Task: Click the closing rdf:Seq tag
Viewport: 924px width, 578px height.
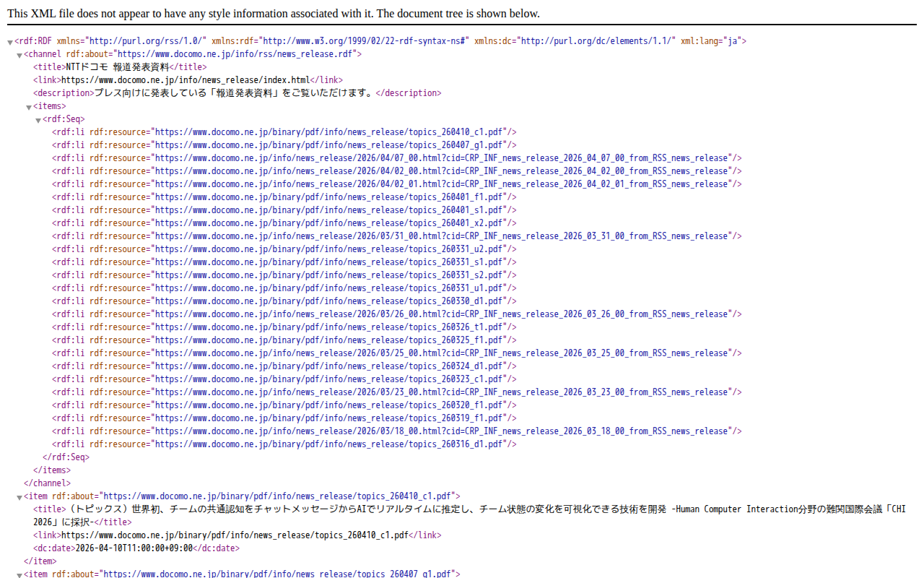Action: tap(66, 457)
